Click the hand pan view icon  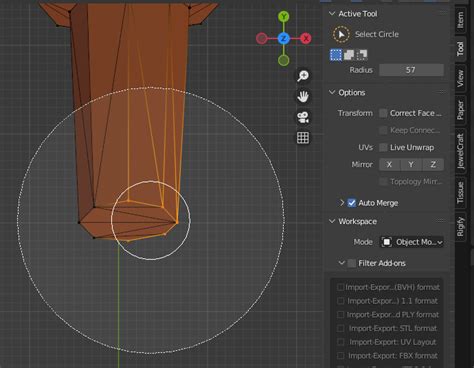click(303, 97)
